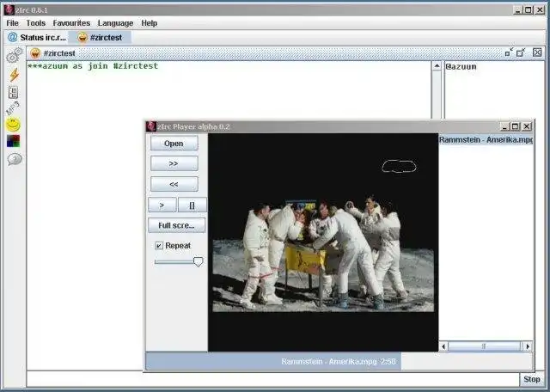Uncheck the Repeat checkbox

tap(159, 246)
